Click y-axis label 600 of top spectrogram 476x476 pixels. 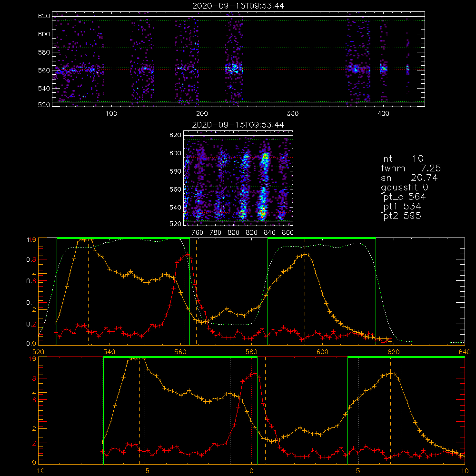[44, 34]
